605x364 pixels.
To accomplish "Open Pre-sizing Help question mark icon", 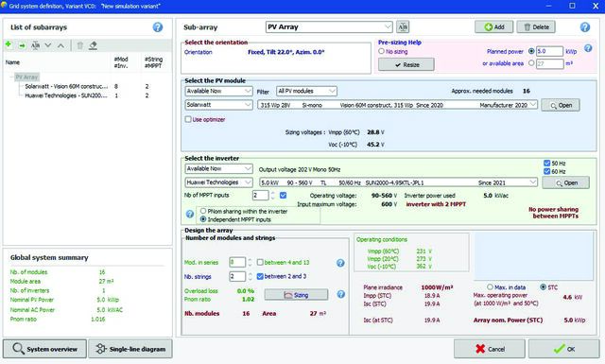I will (588, 48).
